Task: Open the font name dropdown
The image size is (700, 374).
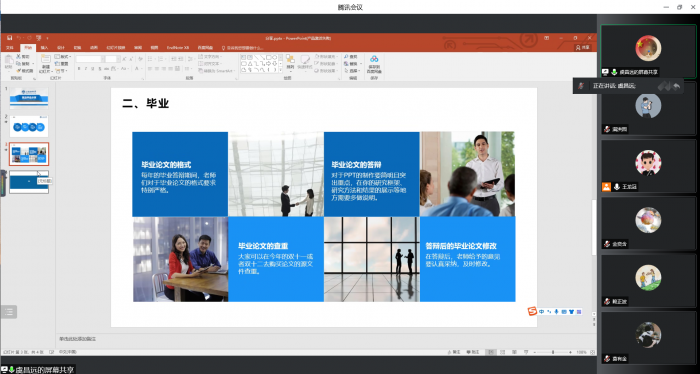Action: point(103,59)
